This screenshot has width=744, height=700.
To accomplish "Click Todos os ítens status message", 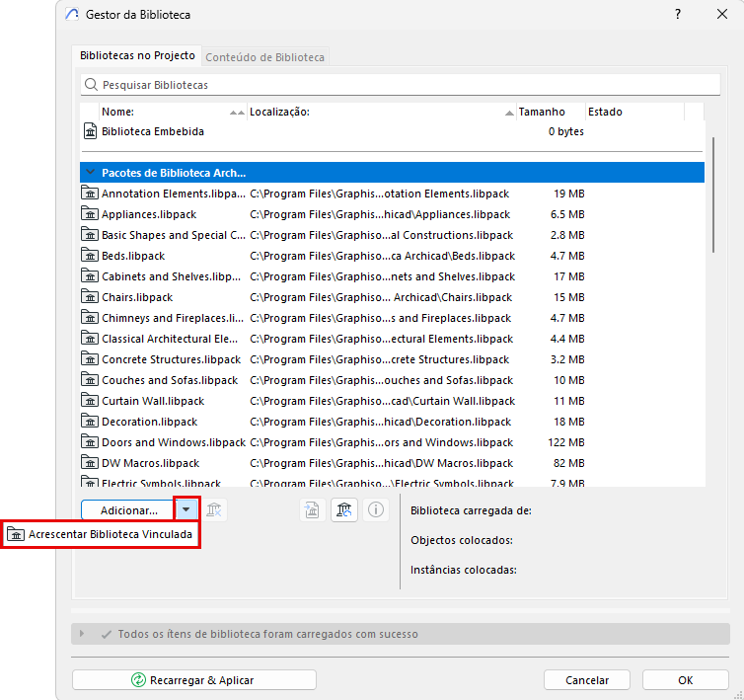I will [267, 634].
